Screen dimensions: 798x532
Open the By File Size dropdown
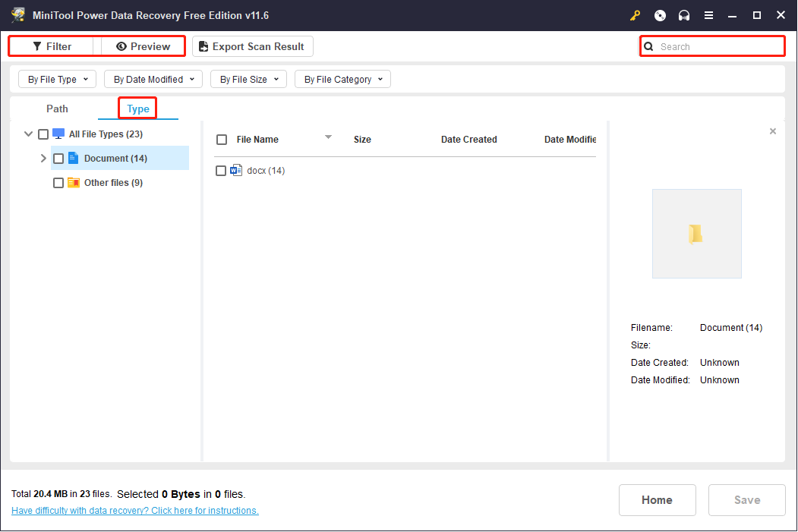click(249, 80)
